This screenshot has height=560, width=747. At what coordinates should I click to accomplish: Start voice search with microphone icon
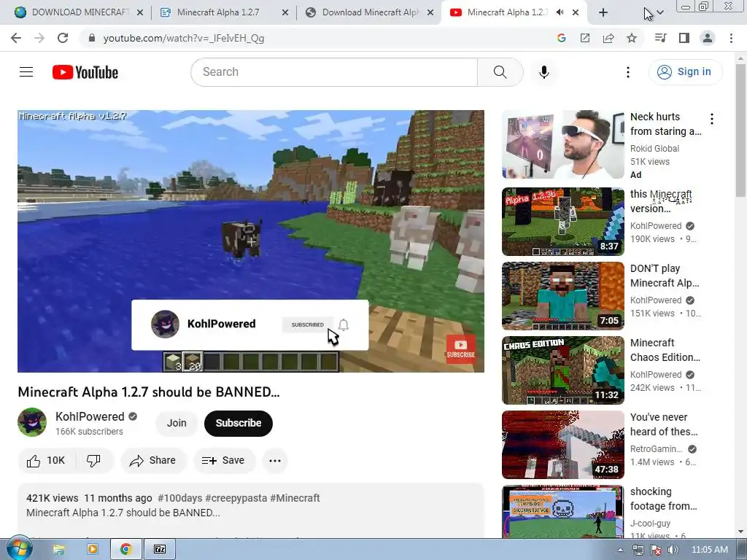pyautogui.click(x=544, y=72)
